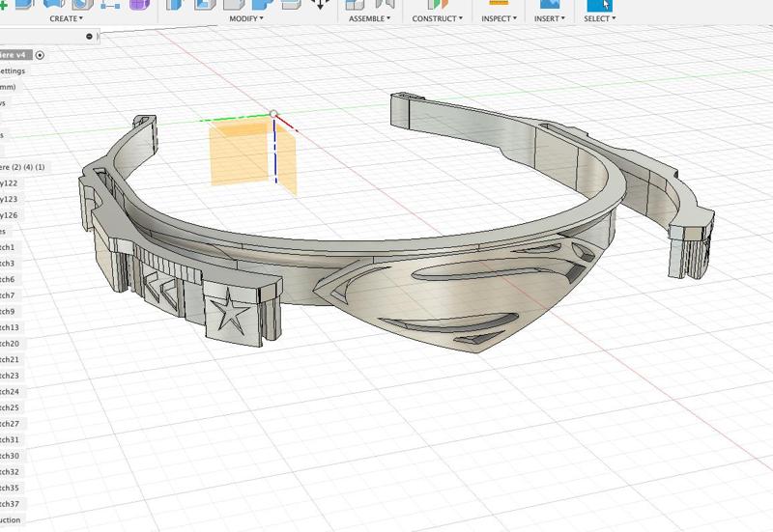Click the purple Create Form box icon

click(x=139, y=4)
